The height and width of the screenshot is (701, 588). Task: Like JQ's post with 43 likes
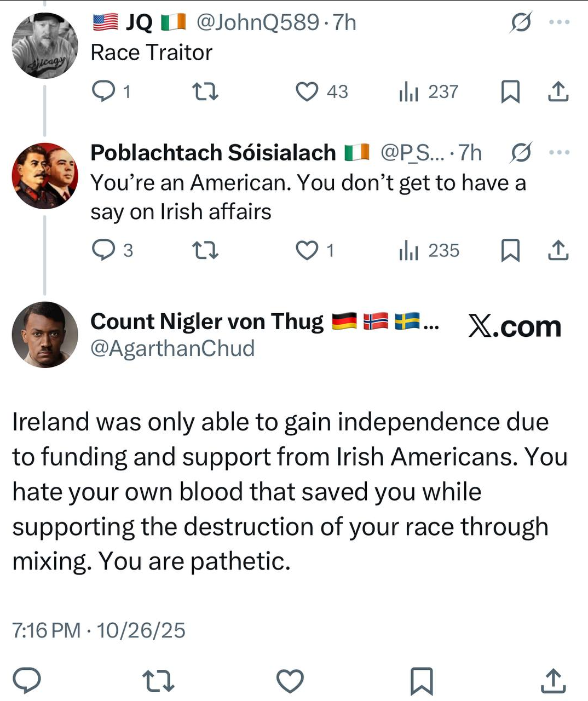(307, 91)
